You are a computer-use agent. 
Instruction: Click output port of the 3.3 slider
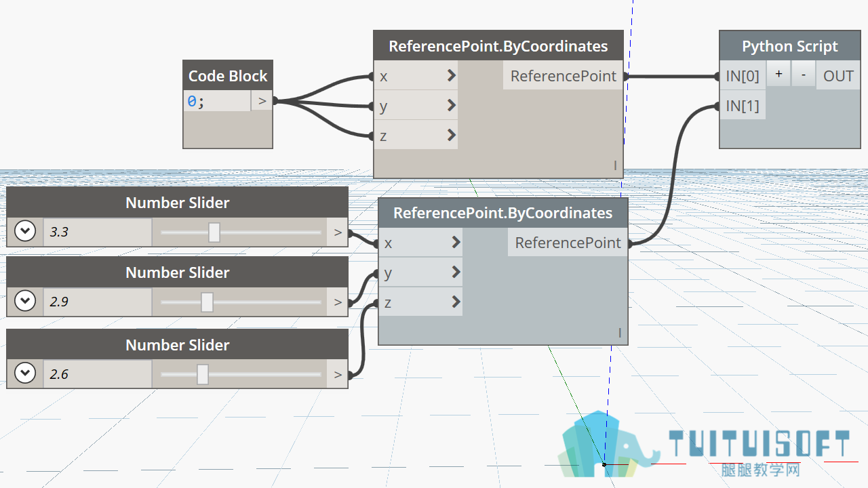pos(338,232)
